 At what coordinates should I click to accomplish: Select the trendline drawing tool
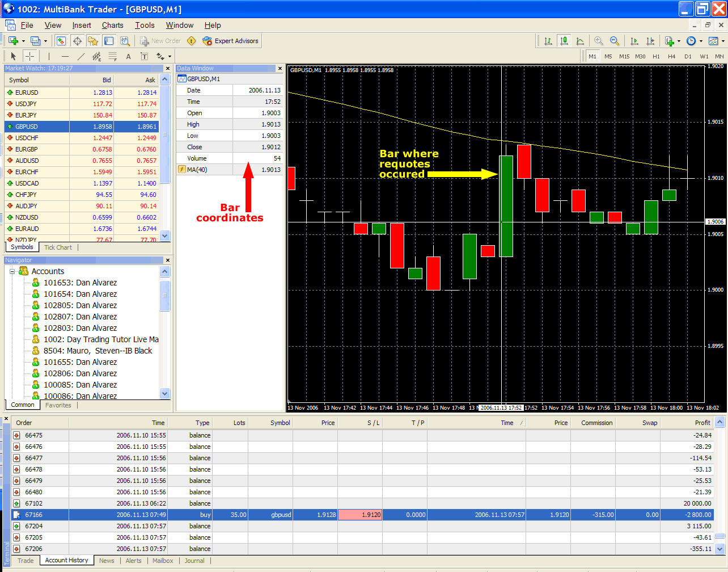click(x=81, y=56)
